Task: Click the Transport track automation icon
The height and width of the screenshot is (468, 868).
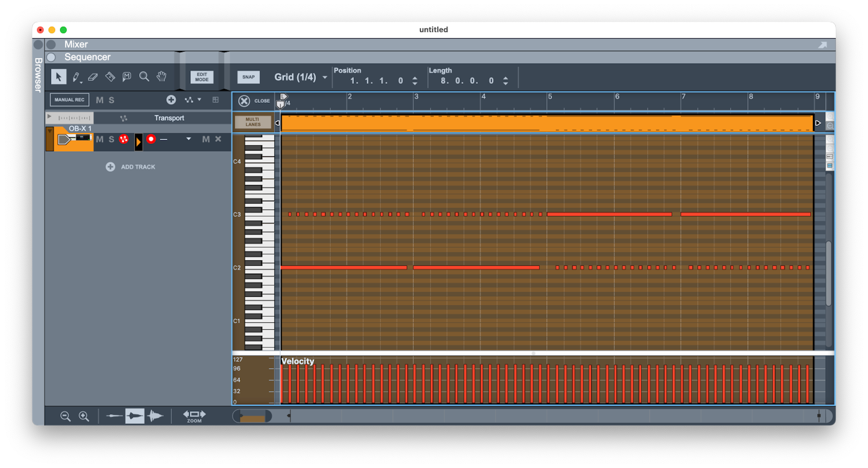Action: coord(123,118)
